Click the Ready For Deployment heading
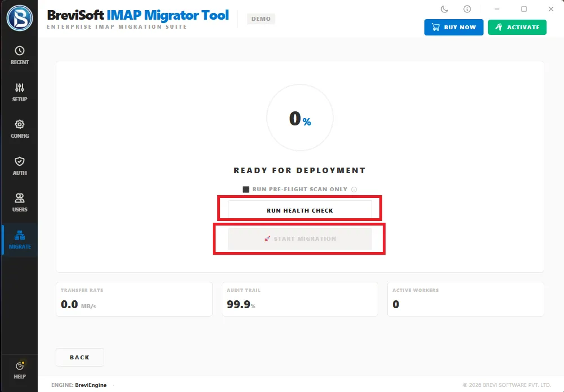 click(x=299, y=170)
